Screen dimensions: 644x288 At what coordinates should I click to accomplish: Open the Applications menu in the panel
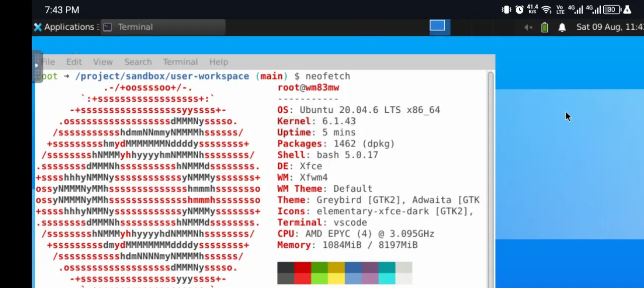pyautogui.click(x=64, y=27)
